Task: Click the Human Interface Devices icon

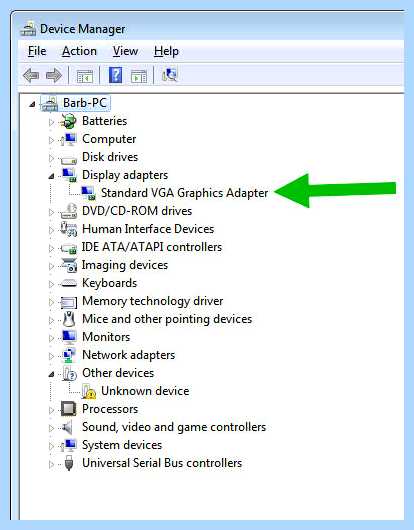Action: pyautogui.click(x=69, y=229)
